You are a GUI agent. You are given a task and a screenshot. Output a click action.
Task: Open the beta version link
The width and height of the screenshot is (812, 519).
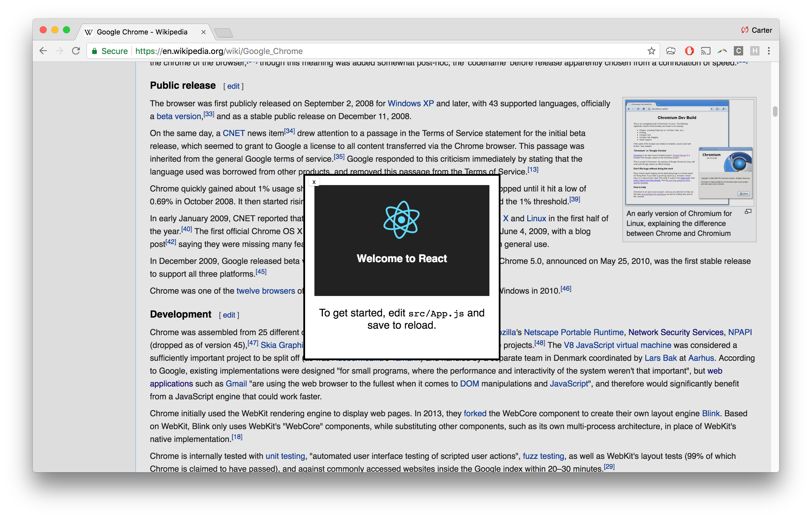179,116
